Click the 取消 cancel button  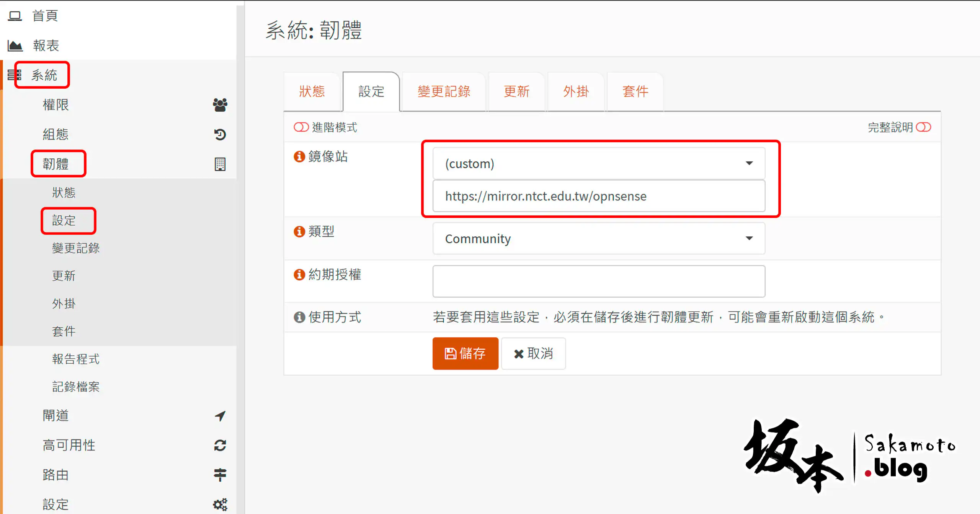pos(533,353)
